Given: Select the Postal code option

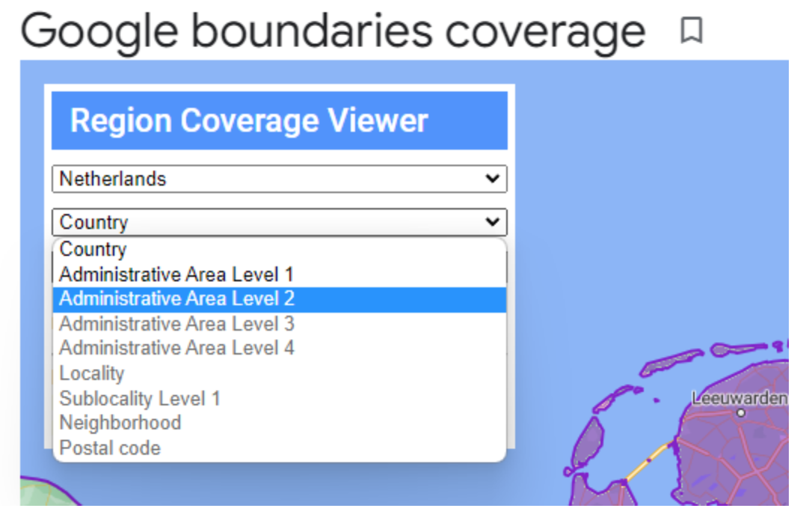Looking at the screenshot, I should point(280,447).
